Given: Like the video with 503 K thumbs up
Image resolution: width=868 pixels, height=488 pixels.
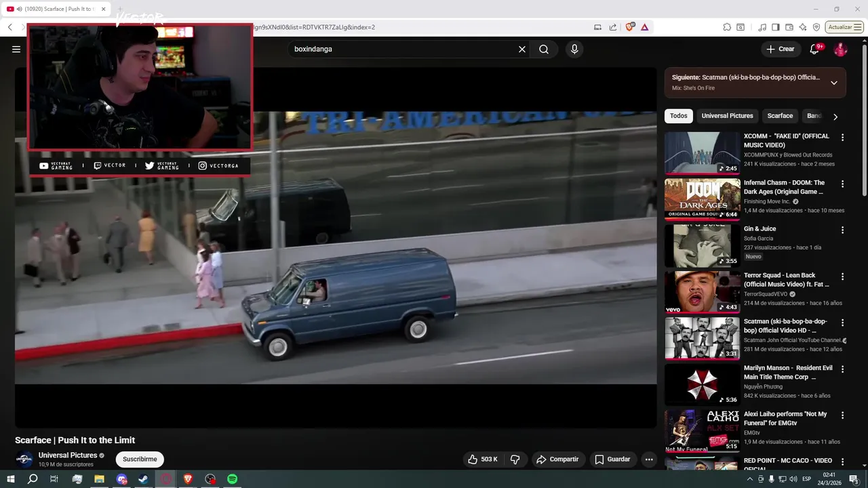Looking at the screenshot, I should [482, 460].
